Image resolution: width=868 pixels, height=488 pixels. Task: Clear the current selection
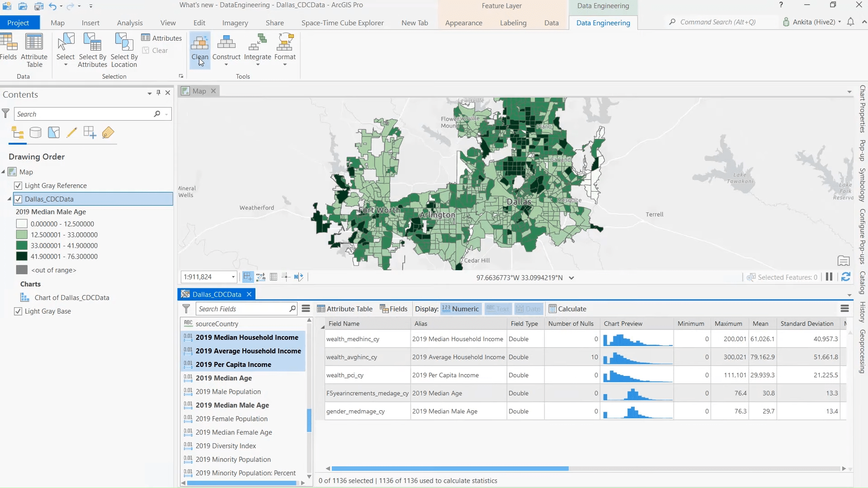pos(155,50)
